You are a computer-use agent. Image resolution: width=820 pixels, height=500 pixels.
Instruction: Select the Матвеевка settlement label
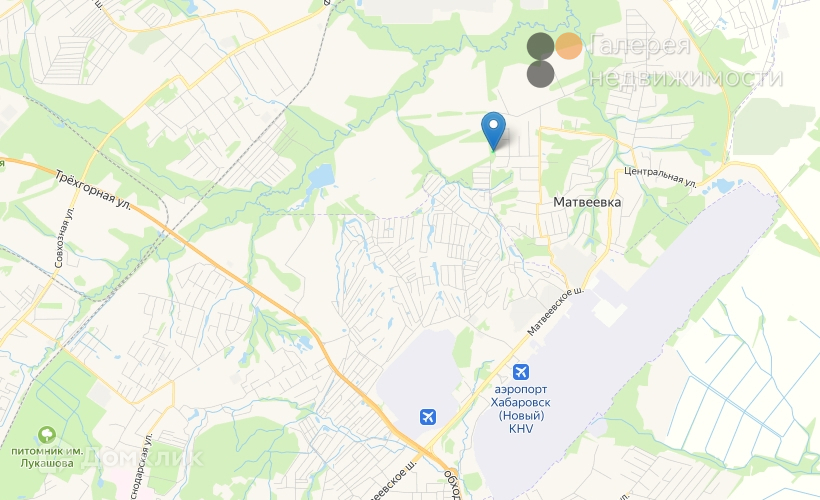[x=587, y=202]
